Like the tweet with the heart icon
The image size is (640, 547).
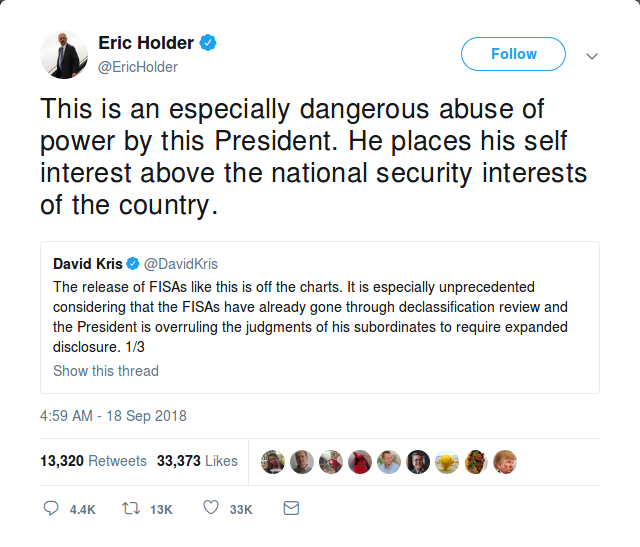coord(211,508)
